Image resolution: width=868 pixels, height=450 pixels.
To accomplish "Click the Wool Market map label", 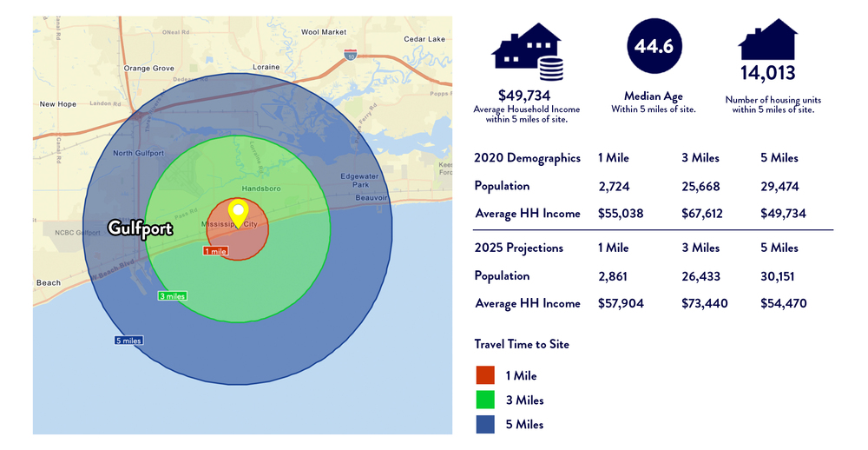I will point(324,32).
